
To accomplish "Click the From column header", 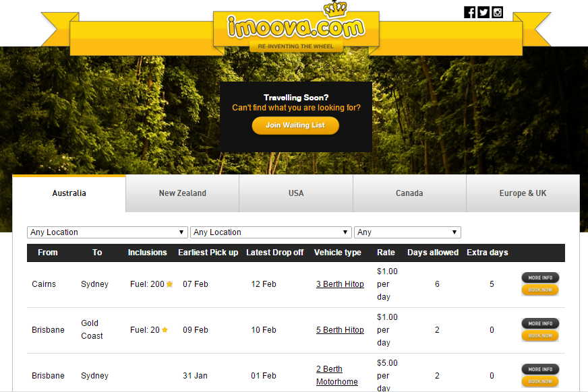I will (x=48, y=253).
